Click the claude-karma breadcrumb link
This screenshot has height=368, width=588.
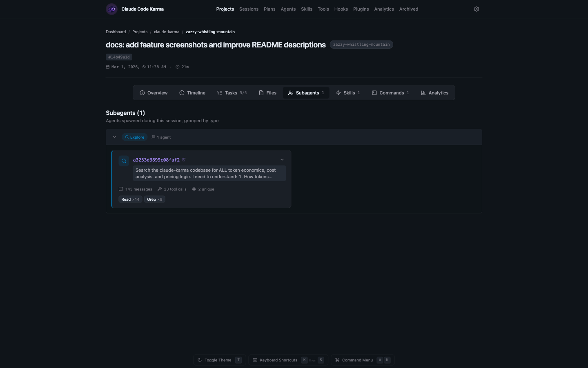(167, 32)
